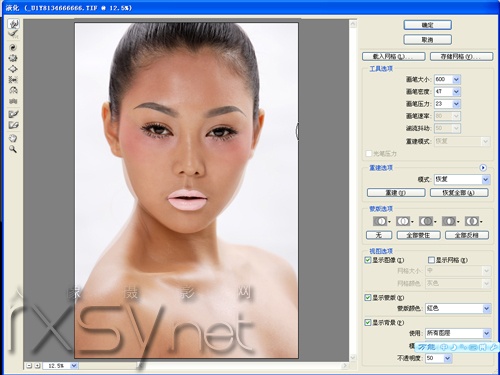The width and height of the screenshot is (500, 375).
Task: Enable the 显示网格 (Show Mesh) checkbox
Action: coord(431,260)
